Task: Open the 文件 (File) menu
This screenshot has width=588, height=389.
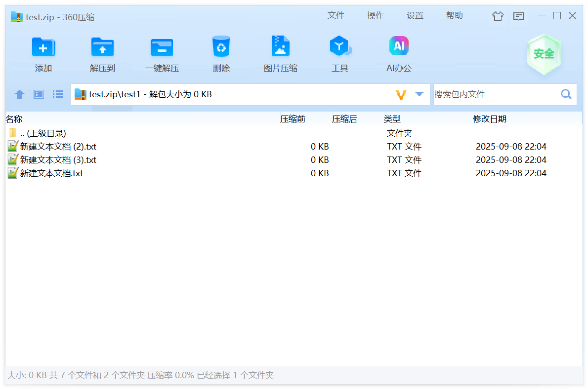Action: click(336, 16)
